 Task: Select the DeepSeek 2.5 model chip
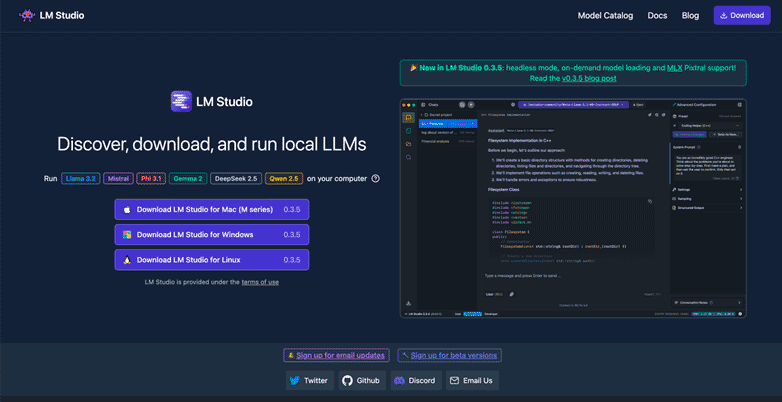236,179
